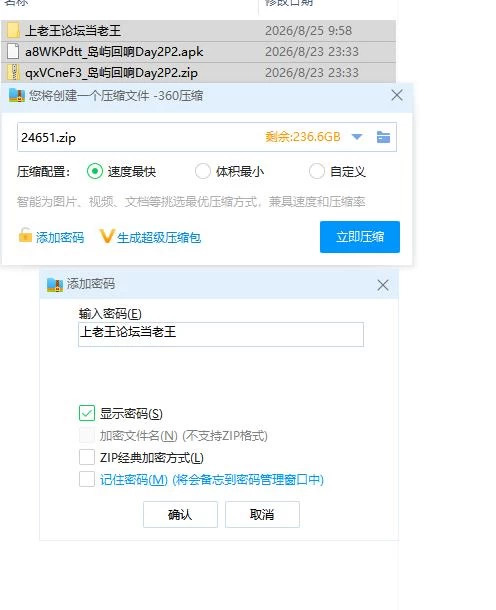Select the qxVCneF3 zip archive icon
The image size is (496, 610).
click(14, 72)
